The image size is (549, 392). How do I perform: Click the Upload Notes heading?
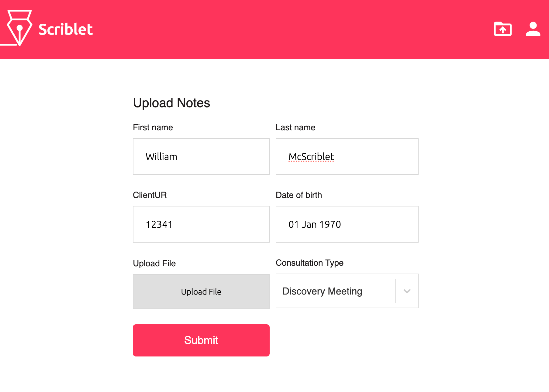[x=171, y=103]
